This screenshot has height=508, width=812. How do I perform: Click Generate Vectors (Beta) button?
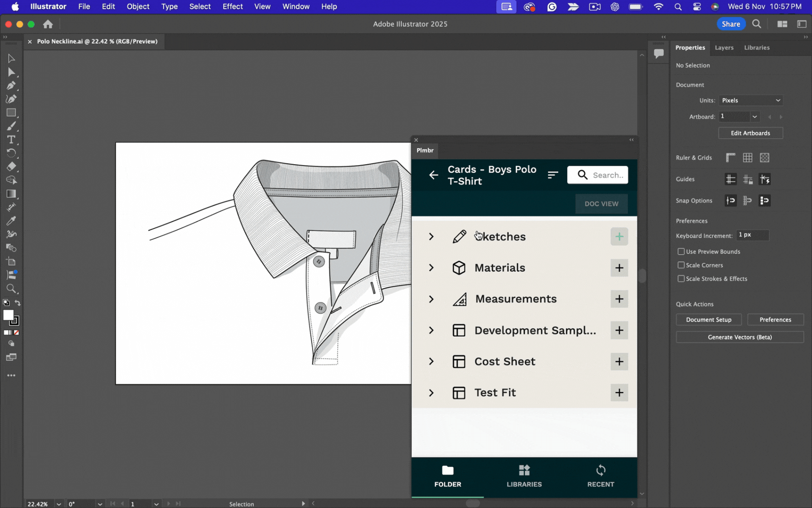(740, 337)
